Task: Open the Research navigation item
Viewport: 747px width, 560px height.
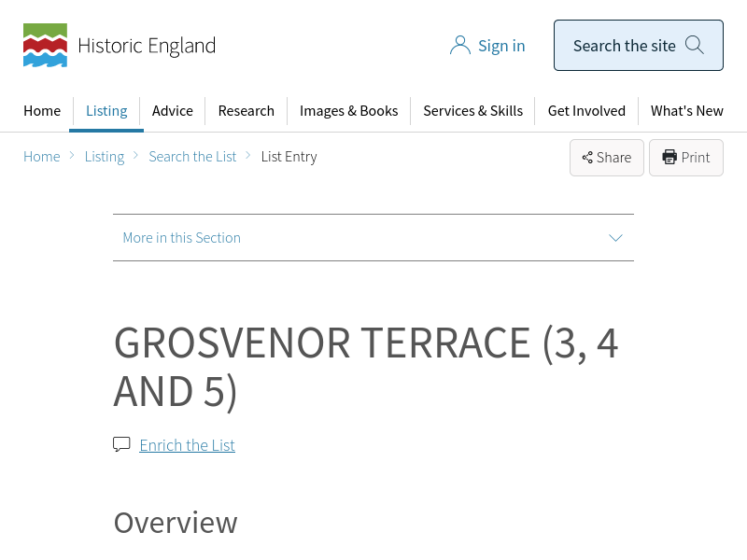Action: pos(246,111)
